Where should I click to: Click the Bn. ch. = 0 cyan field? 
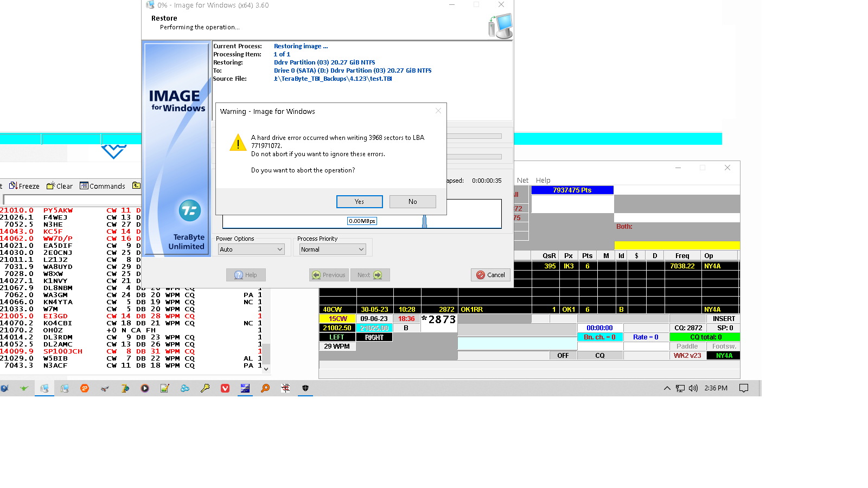pos(600,337)
